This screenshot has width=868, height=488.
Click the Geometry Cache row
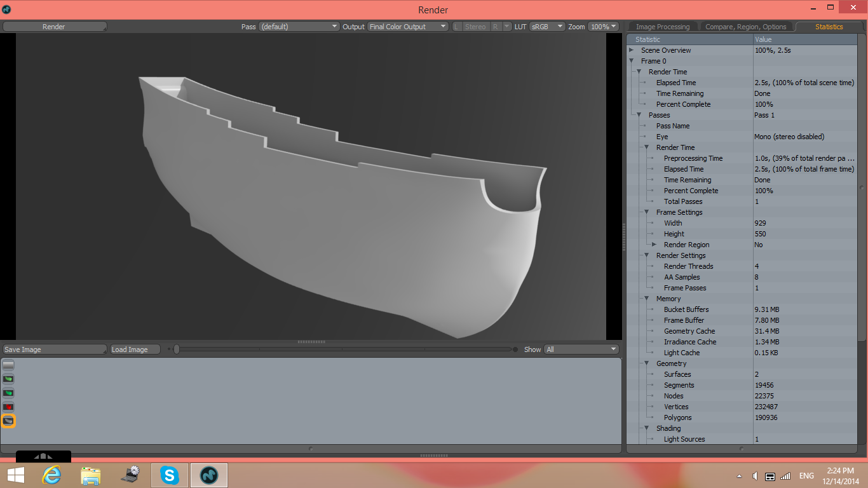742,331
